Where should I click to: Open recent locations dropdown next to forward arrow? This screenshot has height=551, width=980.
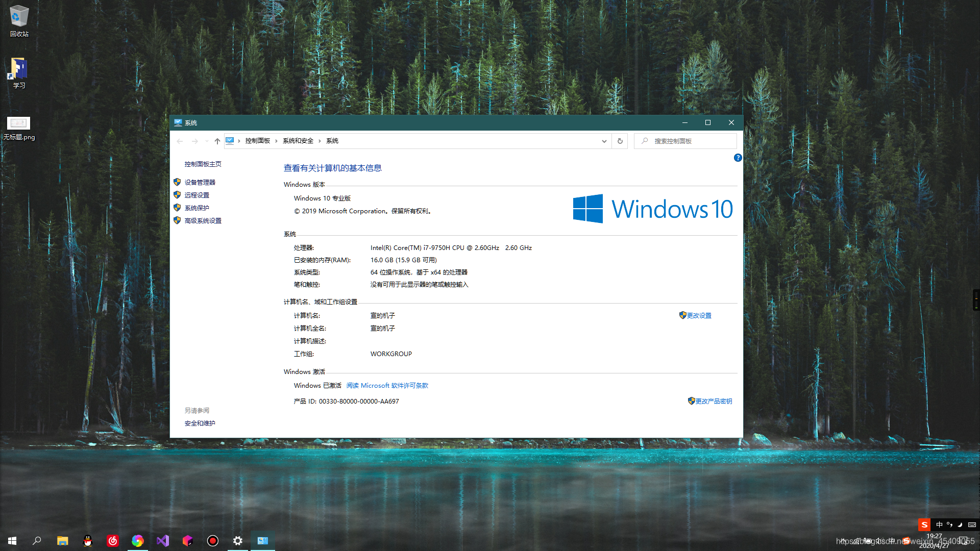click(x=206, y=141)
